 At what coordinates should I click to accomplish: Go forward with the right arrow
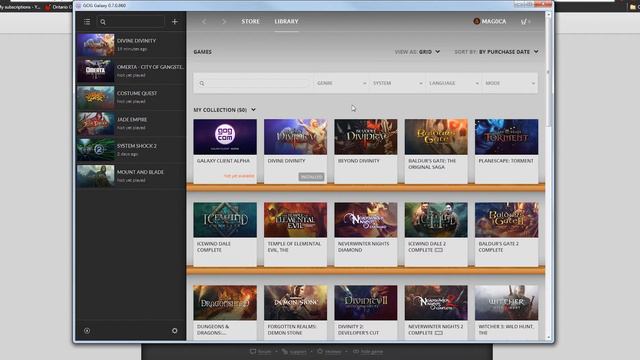[224, 22]
